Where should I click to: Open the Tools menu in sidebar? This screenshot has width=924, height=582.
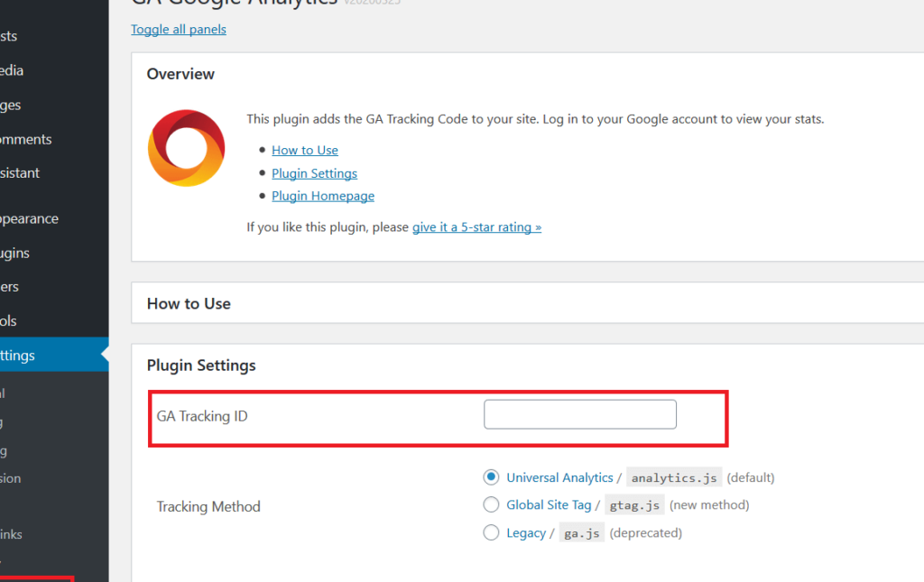click(x=54, y=321)
